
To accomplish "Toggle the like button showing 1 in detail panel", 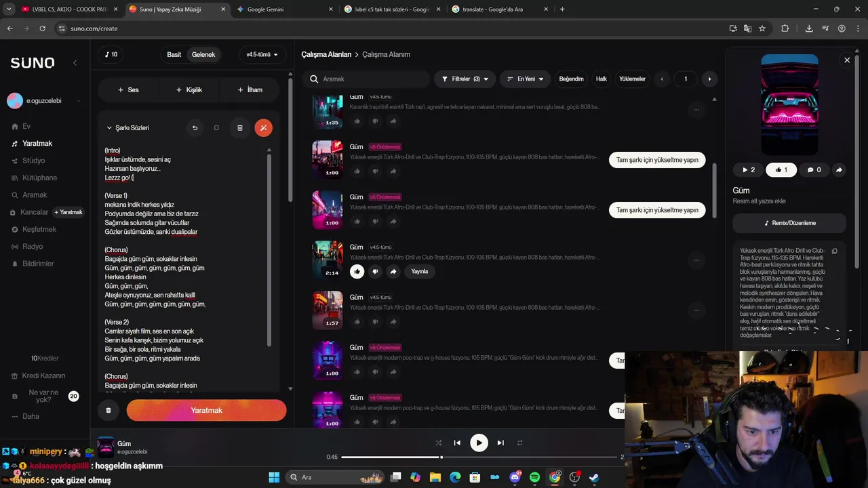I will point(781,170).
